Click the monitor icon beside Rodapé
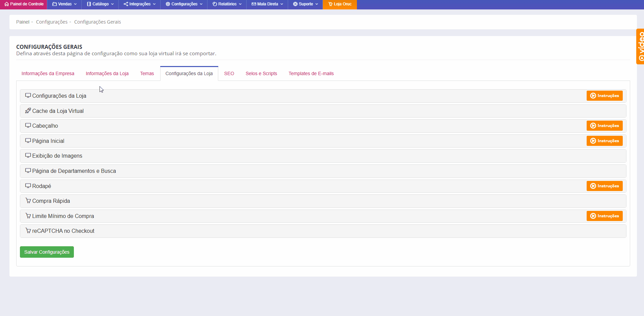The height and width of the screenshot is (316, 644). [28, 186]
